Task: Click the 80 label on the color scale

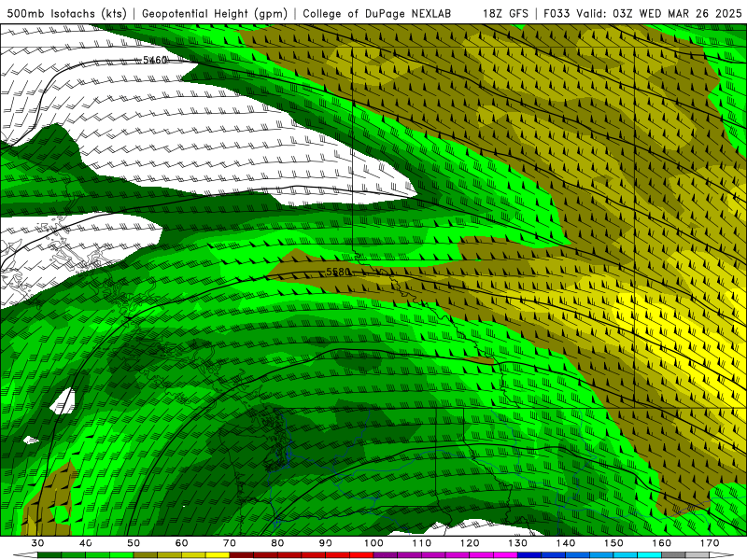Action: 277,543
